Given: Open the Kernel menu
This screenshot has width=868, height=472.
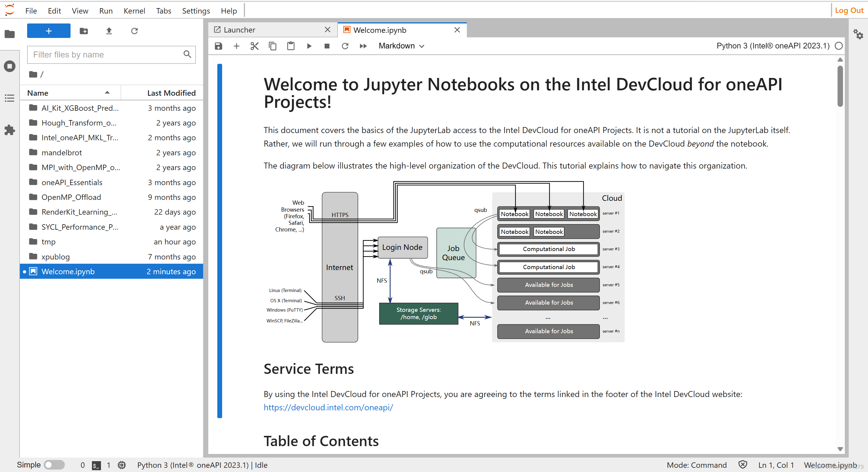Looking at the screenshot, I should point(134,11).
